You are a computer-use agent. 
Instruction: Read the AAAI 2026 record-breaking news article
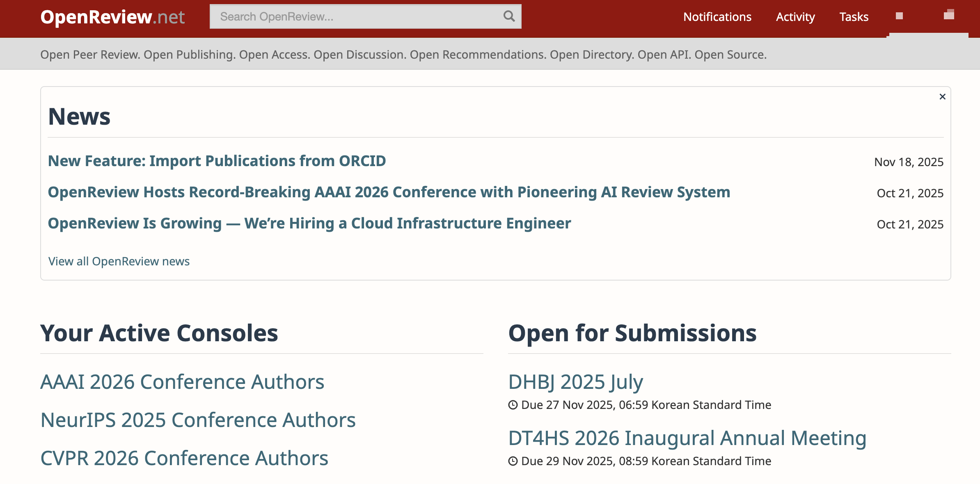[x=389, y=192]
